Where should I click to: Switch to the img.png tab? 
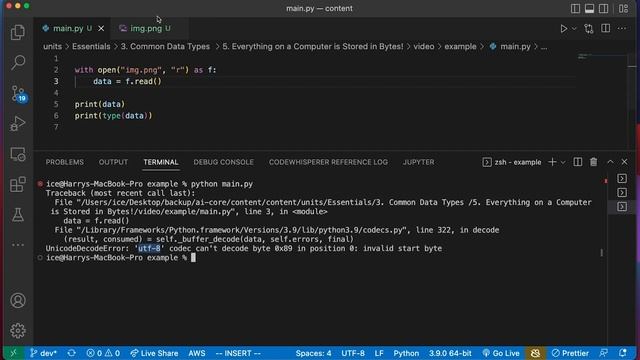[146, 29]
